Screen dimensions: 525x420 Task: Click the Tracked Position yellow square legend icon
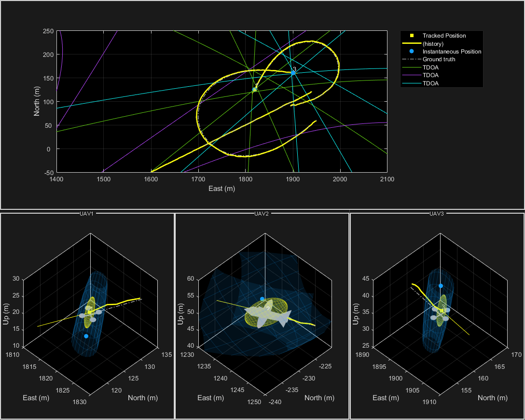point(411,36)
